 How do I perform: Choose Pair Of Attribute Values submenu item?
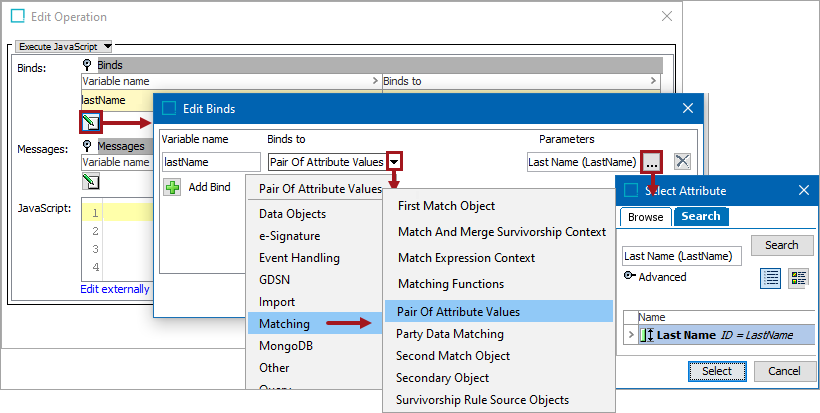pyautogui.click(x=458, y=312)
